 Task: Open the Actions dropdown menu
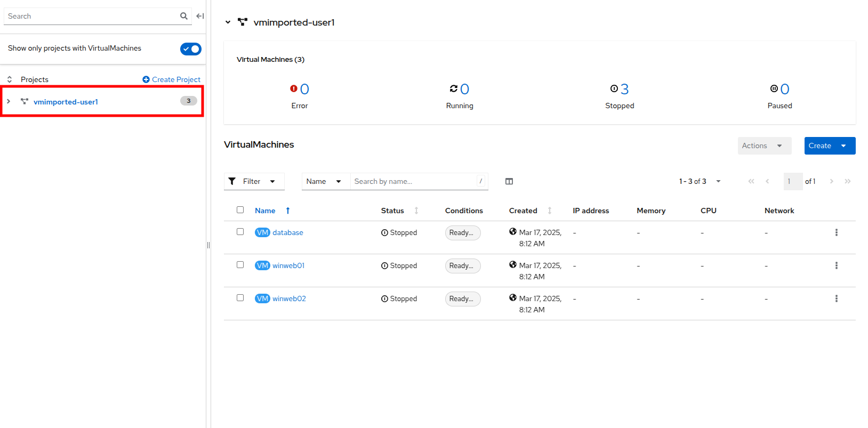[763, 146]
